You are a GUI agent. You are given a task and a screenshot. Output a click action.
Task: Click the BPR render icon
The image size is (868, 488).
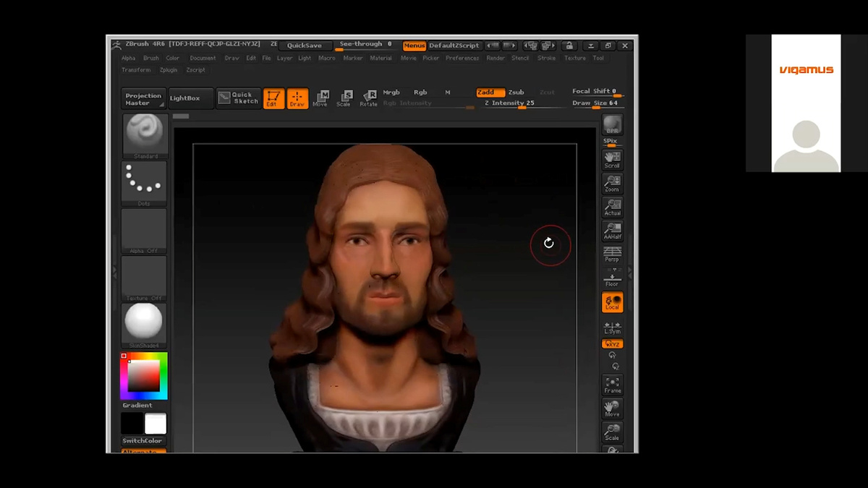pyautogui.click(x=612, y=124)
